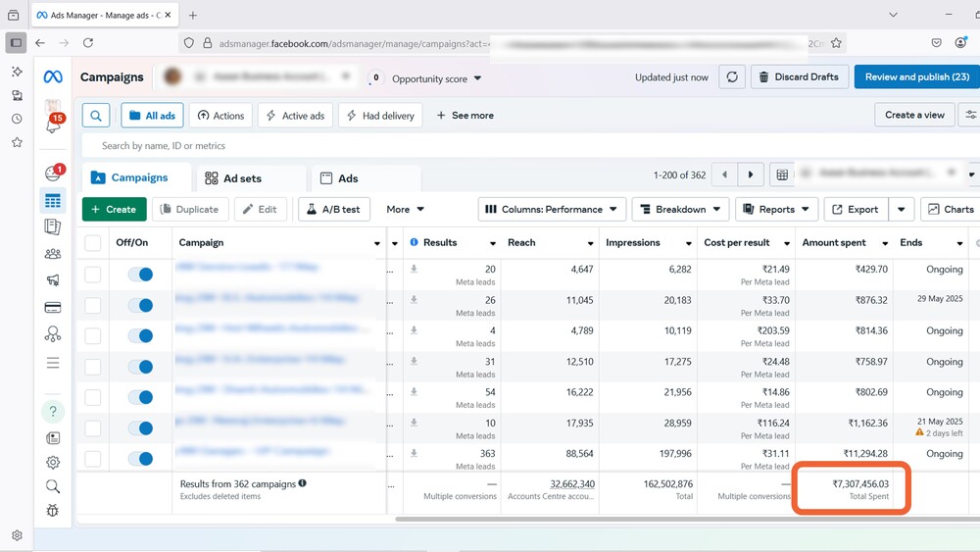Image resolution: width=980 pixels, height=552 pixels.
Task: Tick the select-all campaigns checkbox in header
Action: point(93,243)
